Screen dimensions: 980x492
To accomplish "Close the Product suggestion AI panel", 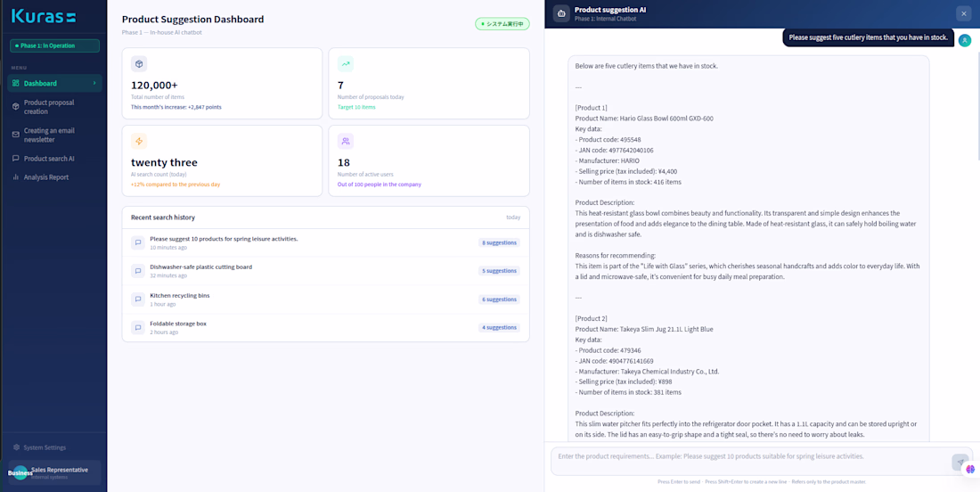I will tap(964, 13).
